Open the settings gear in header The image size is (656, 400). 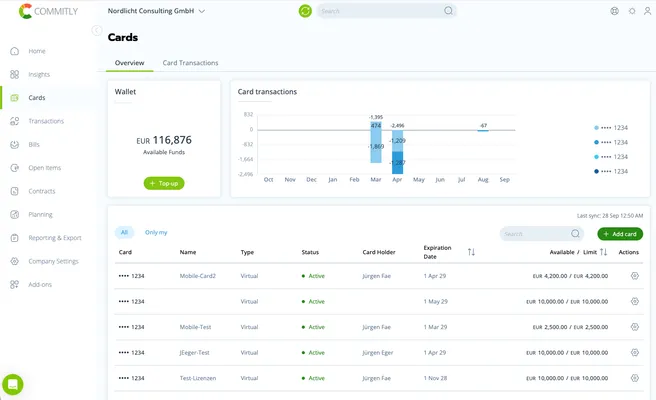click(x=632, y=11)
